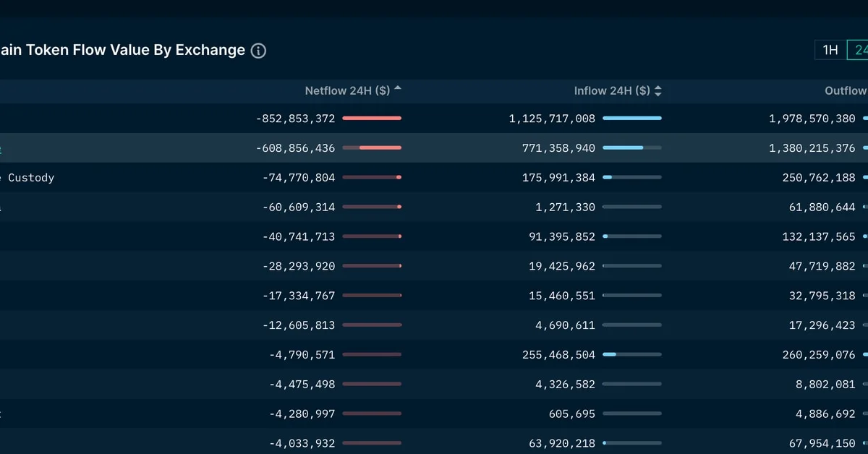Screen dimensions: 868x454
Task: Select outflow value 132,137,565
Action: [x=819, y=237]
